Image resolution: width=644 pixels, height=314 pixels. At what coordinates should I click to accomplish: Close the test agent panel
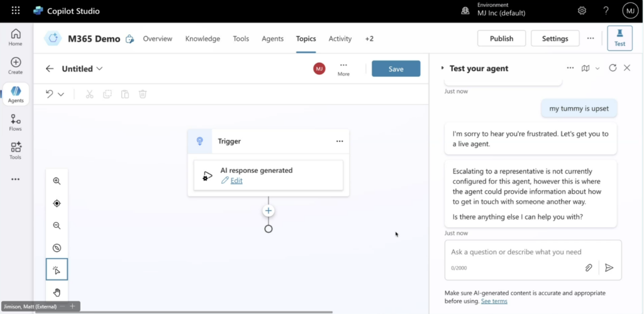pos(627,68)
